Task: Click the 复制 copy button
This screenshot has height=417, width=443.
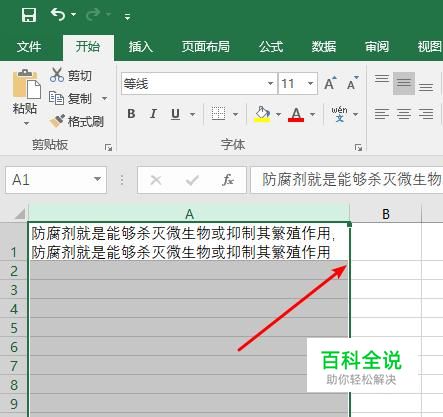Action: [x=70, y=98]
